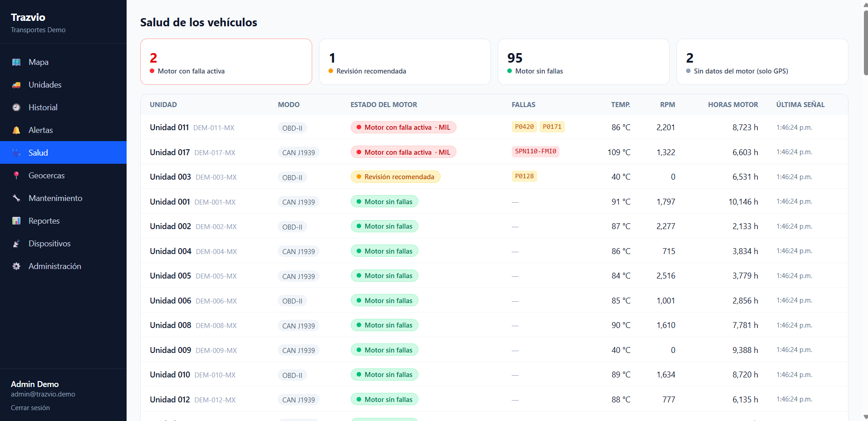This screenshot has width=868, height=421.
Task: Go to the Unidades section
Action: tap(63, 85)
